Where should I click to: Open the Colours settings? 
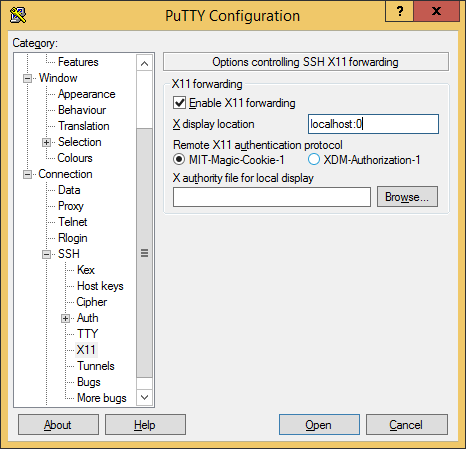pyautogui.click(x=75, y=158)
